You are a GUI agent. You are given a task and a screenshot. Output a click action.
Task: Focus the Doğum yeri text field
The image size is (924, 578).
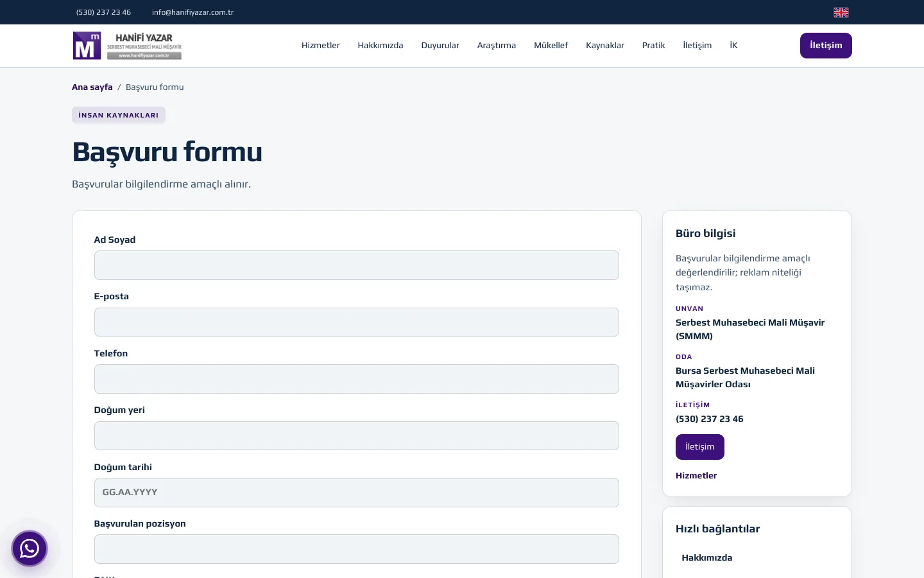click(x=357, y=436)
